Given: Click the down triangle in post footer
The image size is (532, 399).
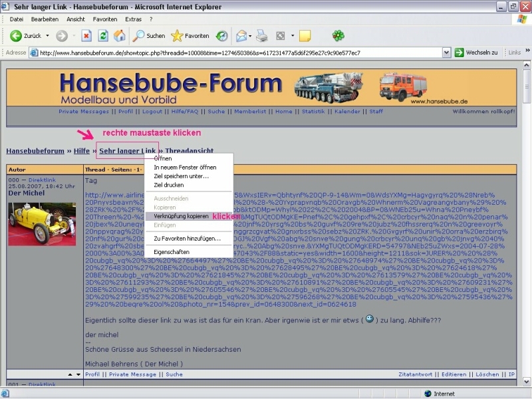Looking at the screenshot, I should (78, 374).
